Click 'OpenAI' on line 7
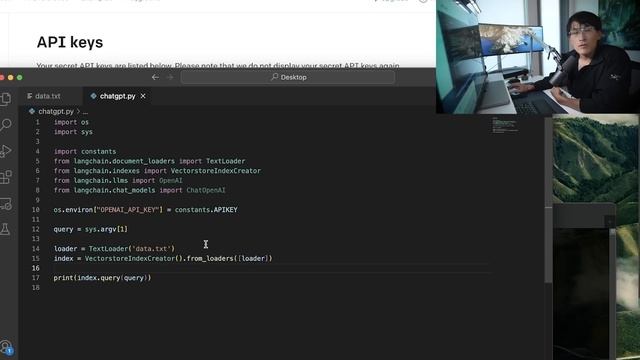The width and height of the screenshot is (640, 360). 171,180
